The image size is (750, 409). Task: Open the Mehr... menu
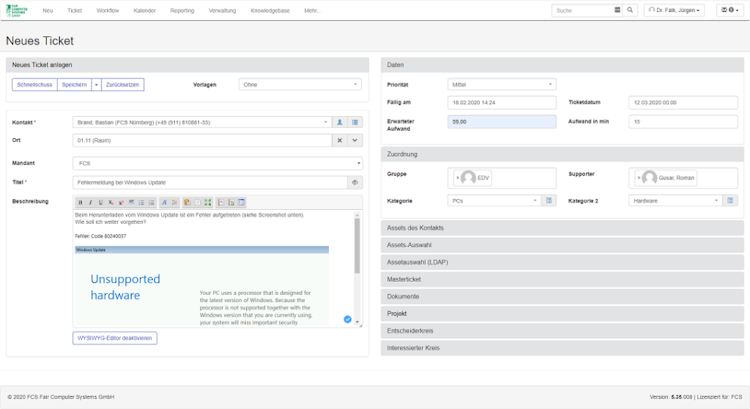[x=312, y=11]
